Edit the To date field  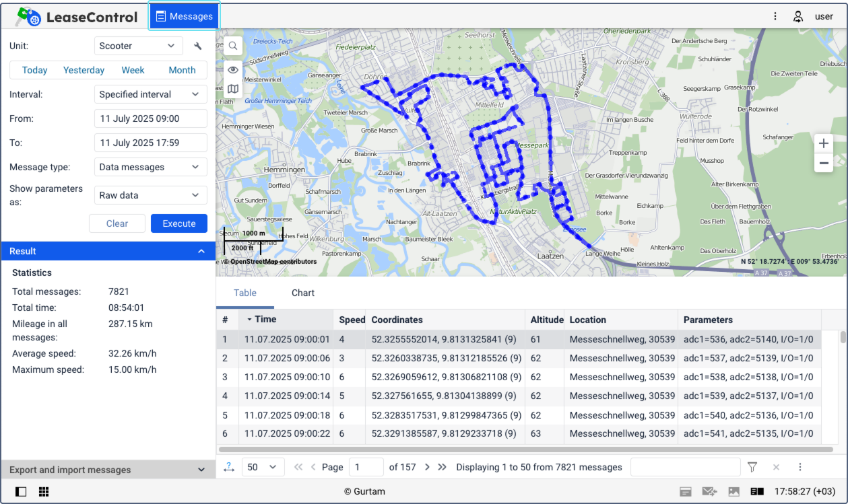click(x=151, y=143)
